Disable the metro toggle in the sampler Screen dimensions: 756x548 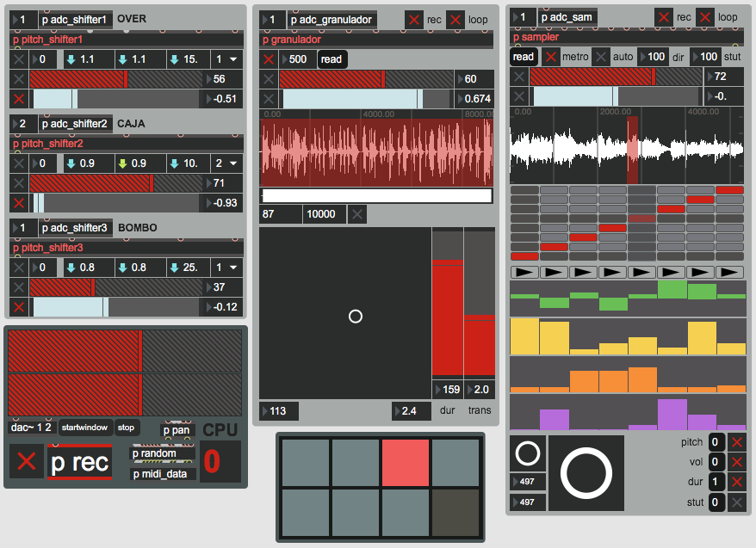(x=550, y=57)
